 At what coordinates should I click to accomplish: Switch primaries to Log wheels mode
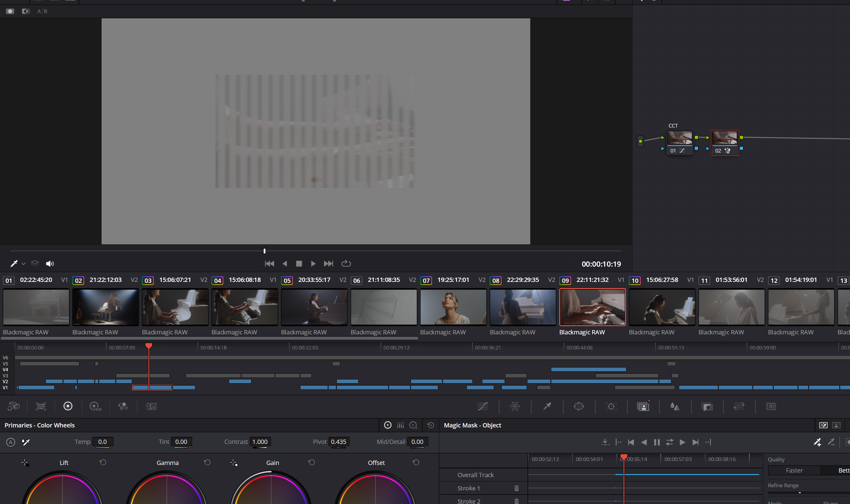click(x=414, y=425)
